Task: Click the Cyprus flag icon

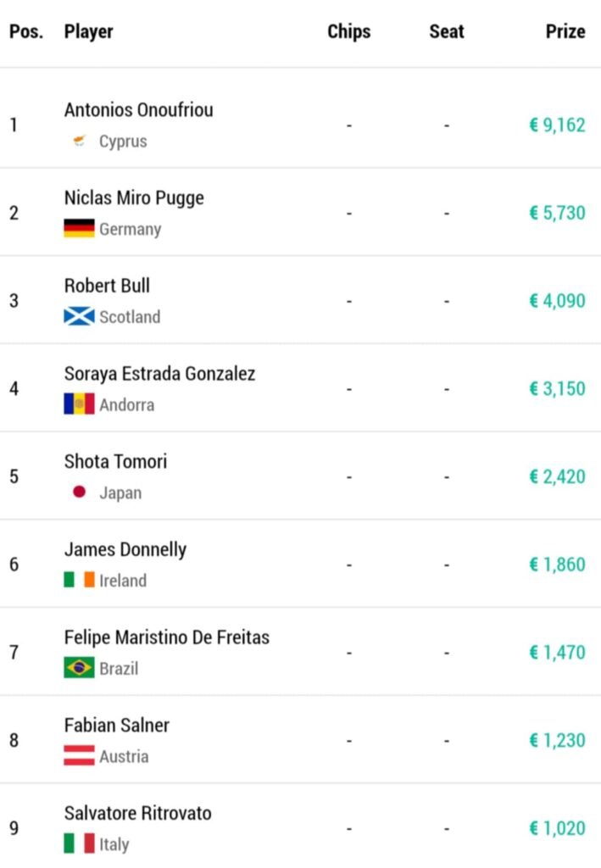Action: (79, 142)
